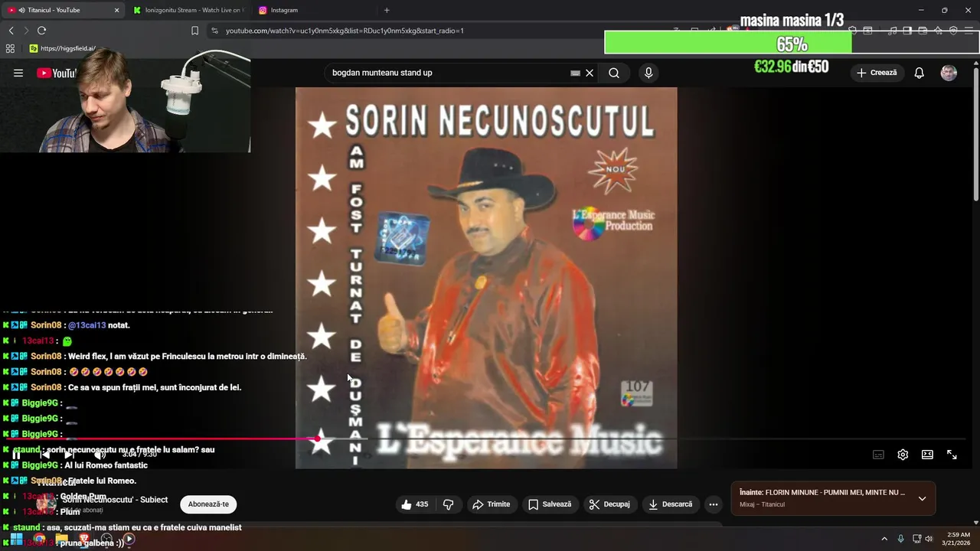Open the Creează create menu
The image size is (980, 551).
(877, 73)
